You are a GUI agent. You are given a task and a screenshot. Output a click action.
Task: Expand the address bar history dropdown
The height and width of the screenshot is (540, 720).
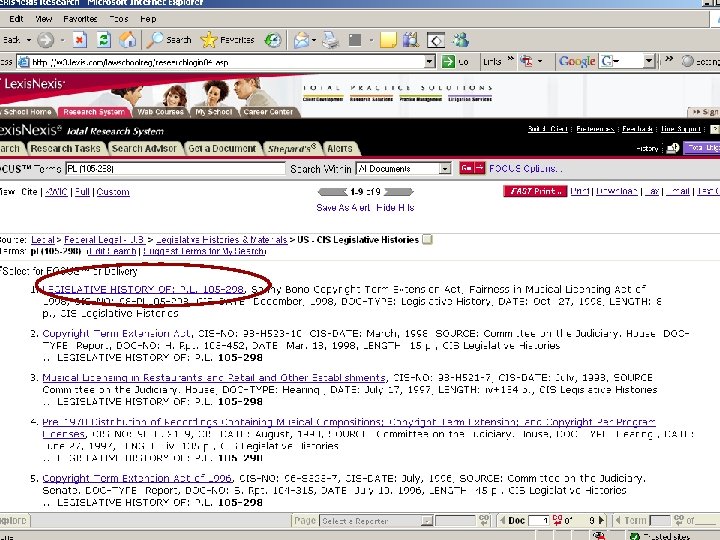pos(429,62)
